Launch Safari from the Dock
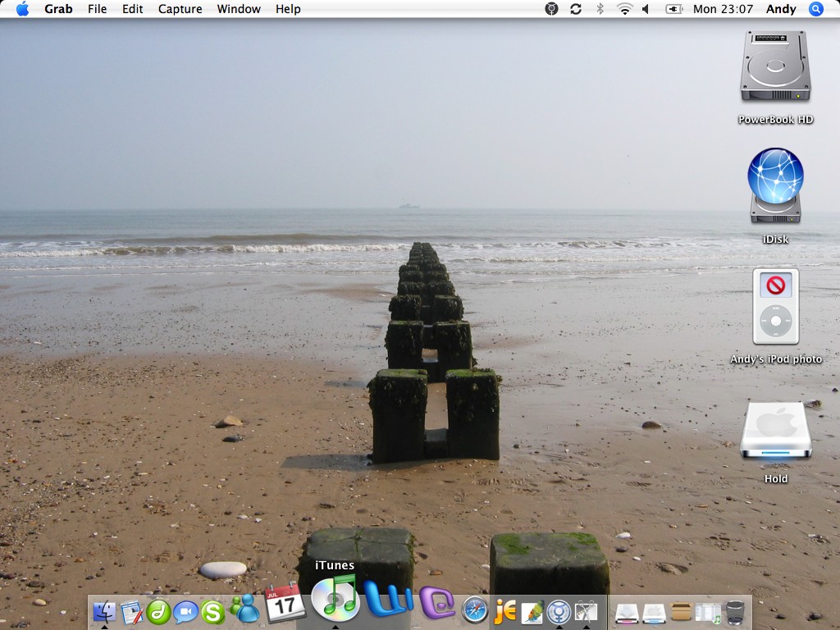This screenshot has height=630, width=840. click(474, 612)
